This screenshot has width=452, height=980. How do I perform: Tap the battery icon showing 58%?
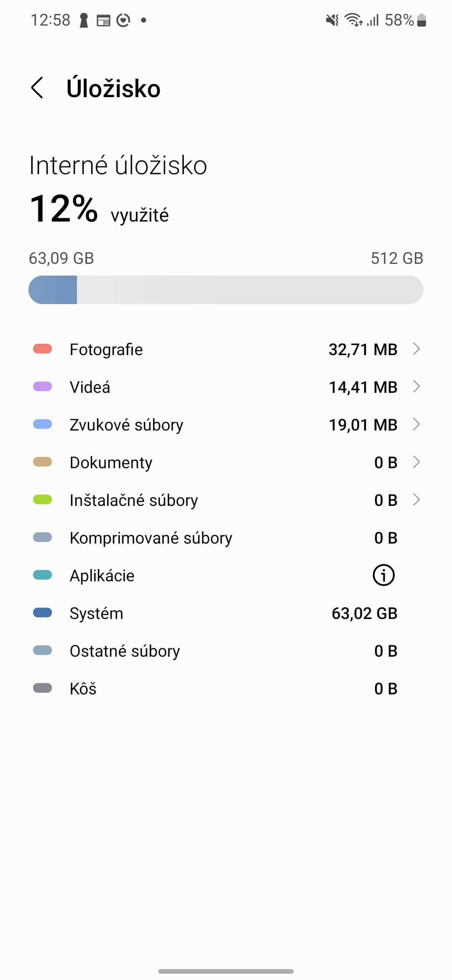pos(421,20)
